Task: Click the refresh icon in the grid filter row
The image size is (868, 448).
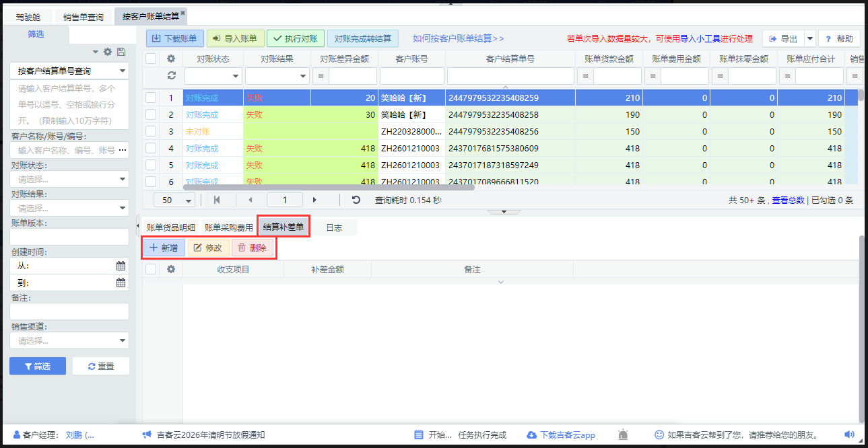Action: [171, 76]
